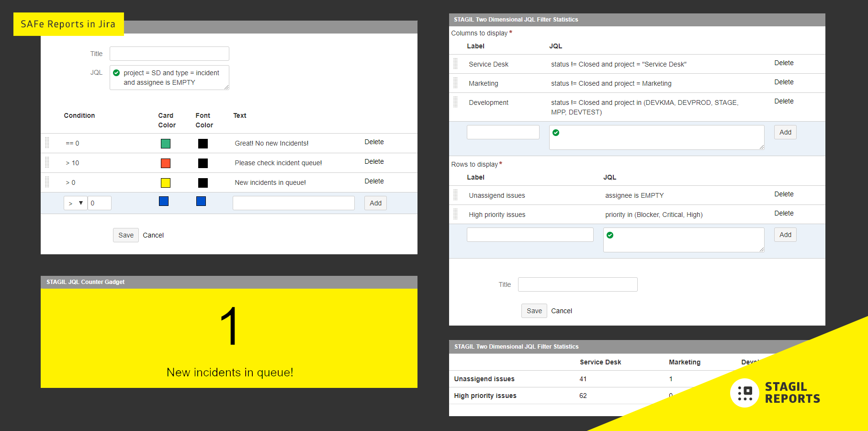The height and width of the screenshot is (431, 868).
Task: Click the Marketing count 1 for Unassigend issues
Action: coord(671,379)
